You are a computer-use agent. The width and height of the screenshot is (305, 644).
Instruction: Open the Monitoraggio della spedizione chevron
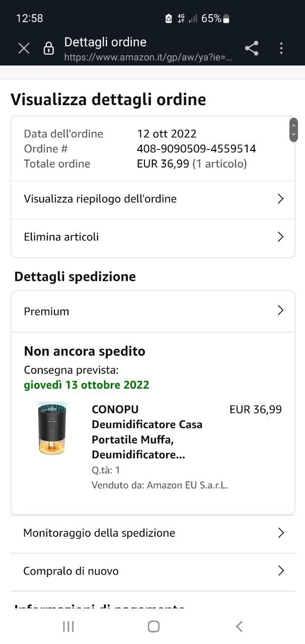pyautogui.click(x=281, y=533)
